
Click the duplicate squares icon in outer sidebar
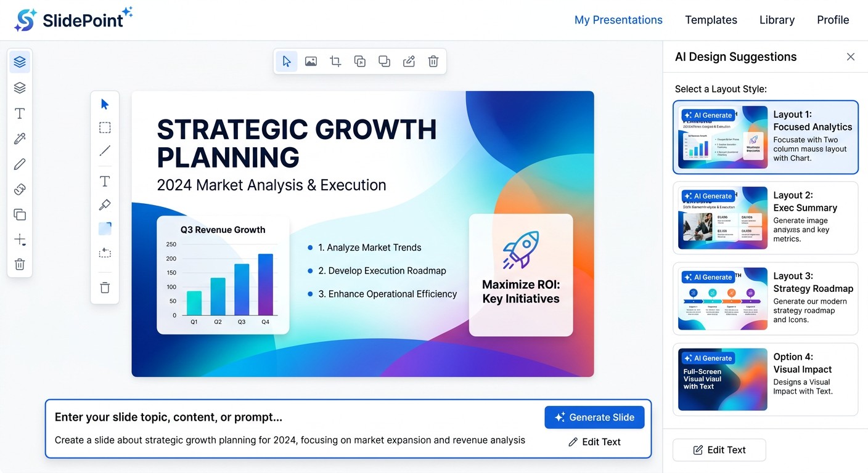pyautogui.click(x=20, y=214)
